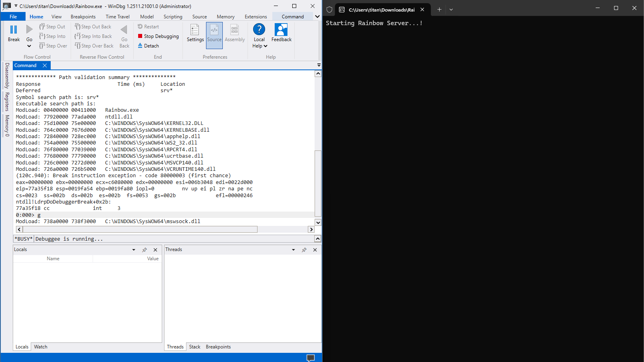Viewport: 644px width, 362px height.
Task: Restart the debugging session
Action: (x=148, y=27)
